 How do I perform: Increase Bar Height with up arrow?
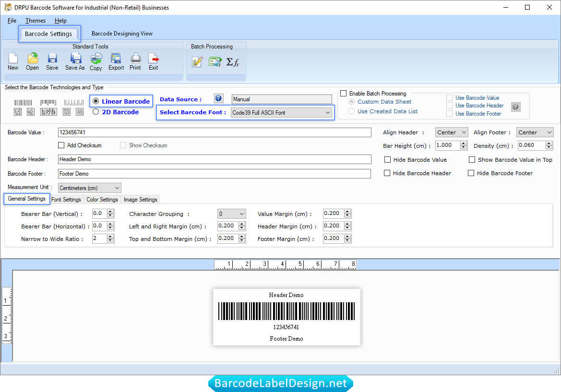pos(464,143)
